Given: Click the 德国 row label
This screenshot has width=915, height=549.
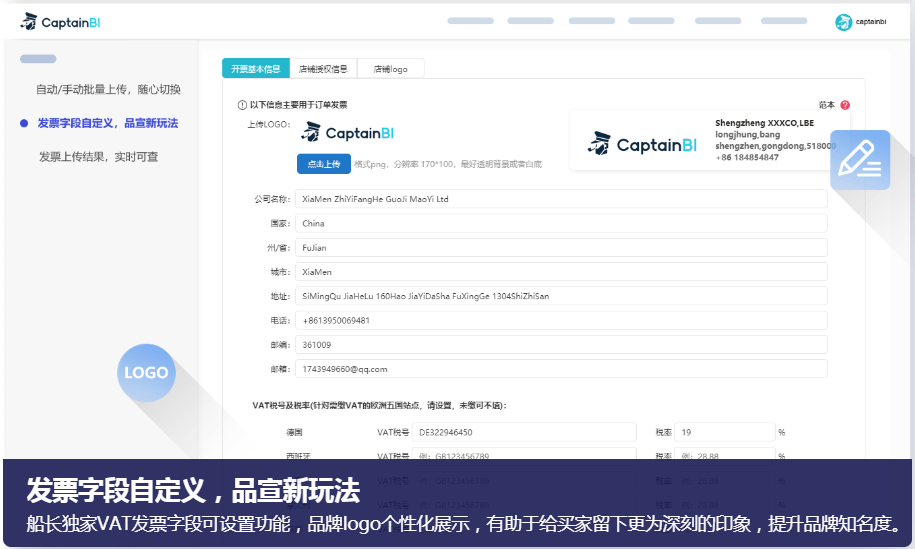Looking at the screenshot, I should (x=294, y=432).
